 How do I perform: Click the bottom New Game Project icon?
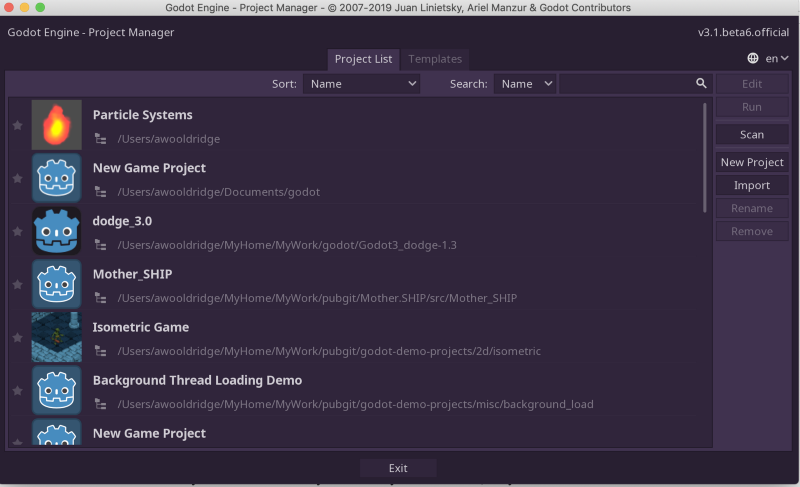click(57, 431)
